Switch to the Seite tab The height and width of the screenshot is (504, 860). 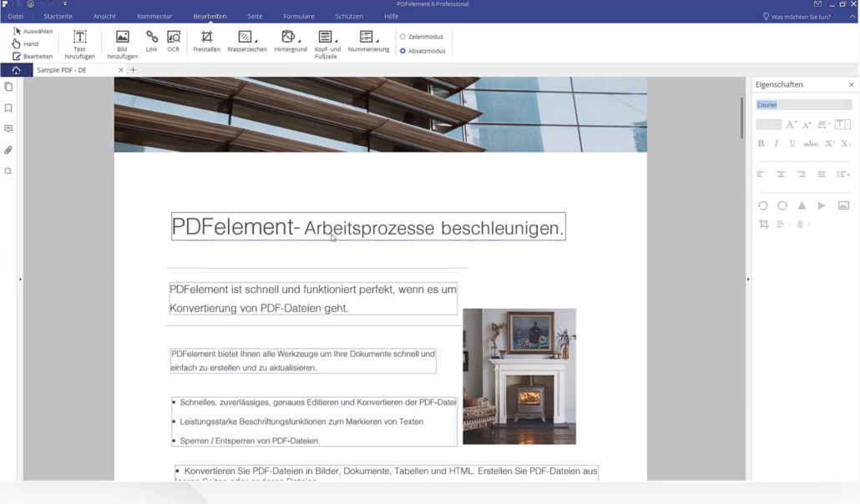point(255,17)
